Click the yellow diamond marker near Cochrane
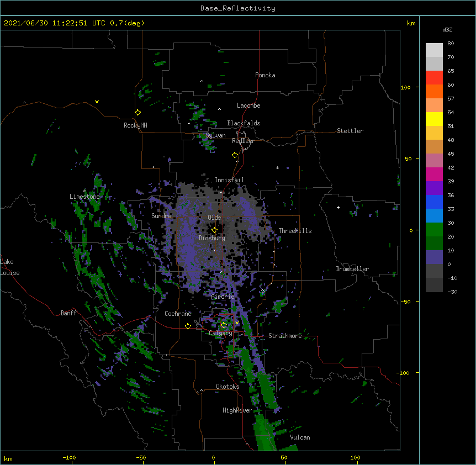Viewport: 476px width, 465px height. [188, 326]
